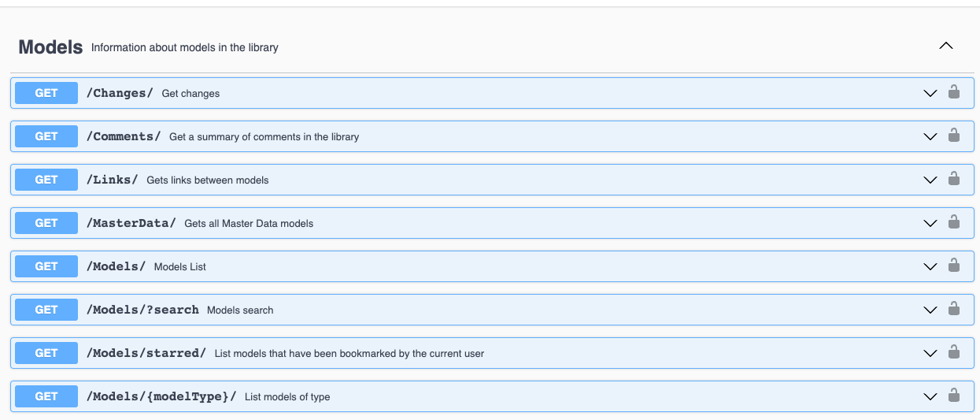The width and height of the screenshot is (980, 420).
Task: Click 'Gets all Master Data models' description
Action: (249, 224)
